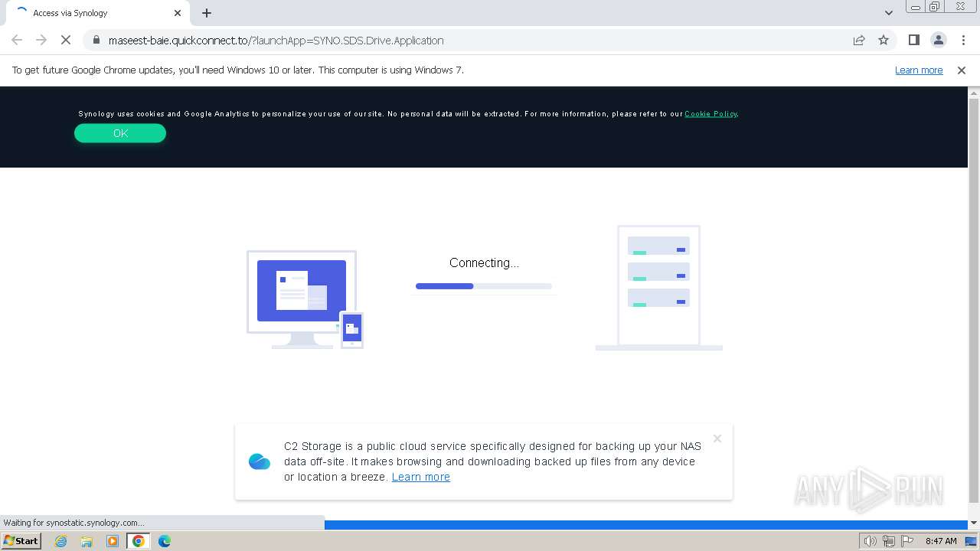The width and height of the screenshot is (980, 551).
Task: Open the Cookie Policy link
Action: (710, 114)
